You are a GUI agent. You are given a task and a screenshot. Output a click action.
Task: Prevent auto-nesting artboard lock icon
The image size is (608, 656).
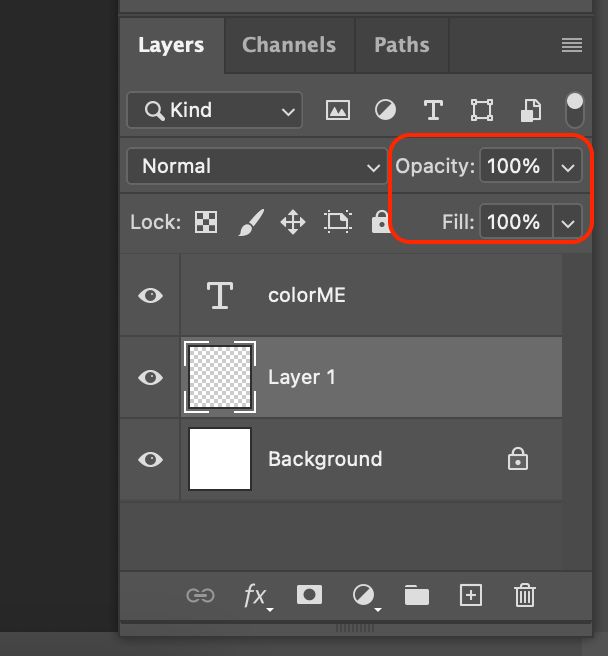[338, 222]
